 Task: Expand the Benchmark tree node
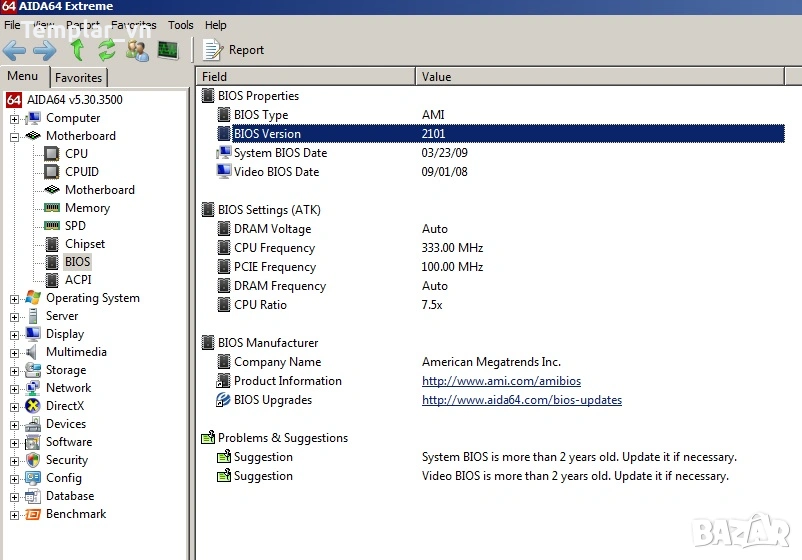pos(15,514)
